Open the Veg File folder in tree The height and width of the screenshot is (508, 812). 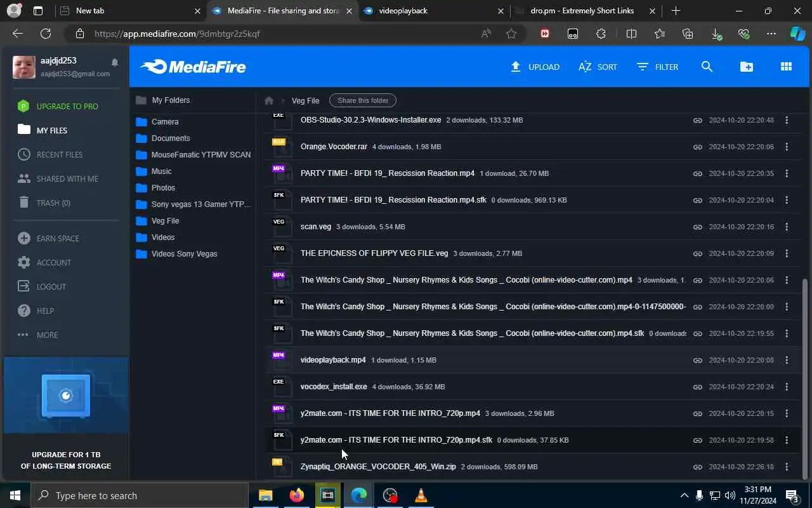[x=157, y=220]
